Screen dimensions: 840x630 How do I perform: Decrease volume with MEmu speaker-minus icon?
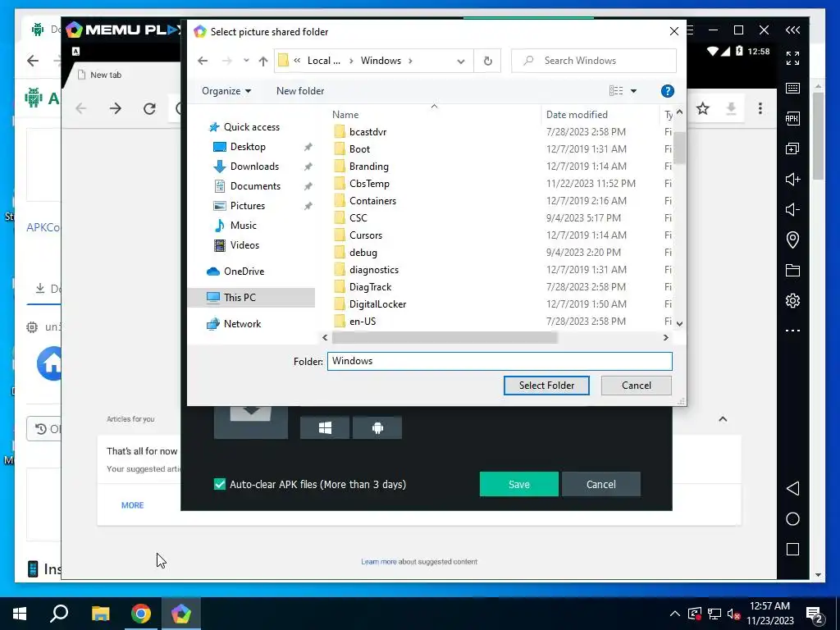(792, 209)
